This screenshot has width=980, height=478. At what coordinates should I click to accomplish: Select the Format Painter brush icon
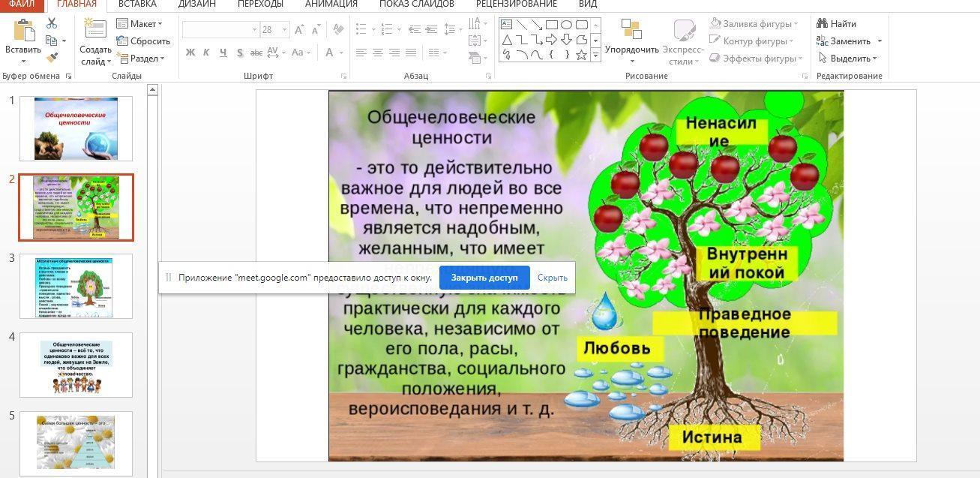(52, 57)
